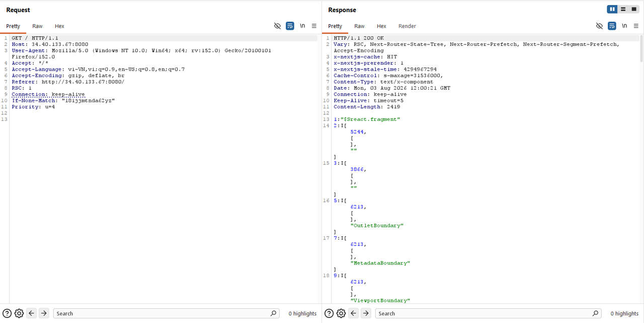Go to next Request search match
The width and height of the screenshot is (644, 323).
click(44, 313)
